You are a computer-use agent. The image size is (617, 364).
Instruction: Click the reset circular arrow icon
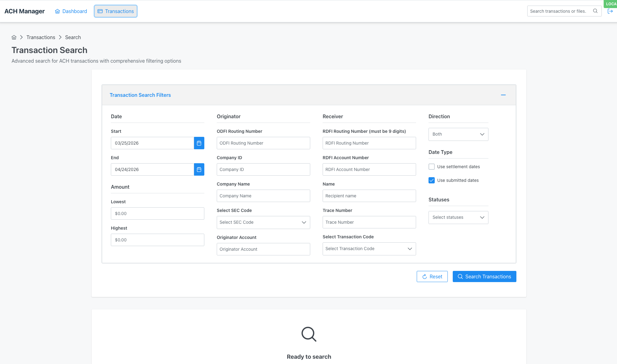coord(424,276)
